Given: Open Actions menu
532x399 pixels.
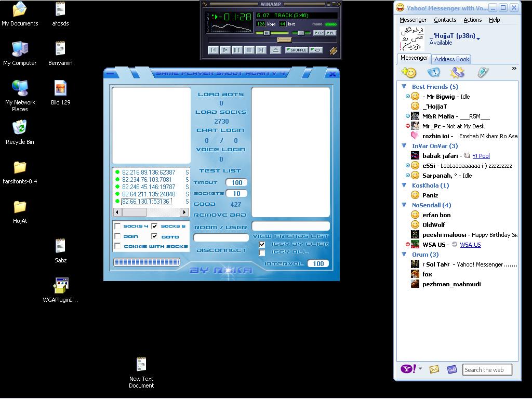Looking at the screenshot, I should pos(473,20).
